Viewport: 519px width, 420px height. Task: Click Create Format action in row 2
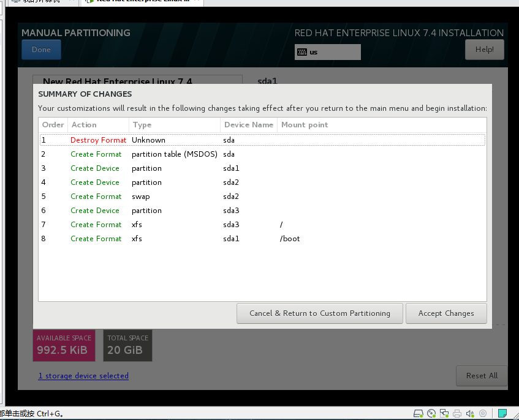click(96, 154)
